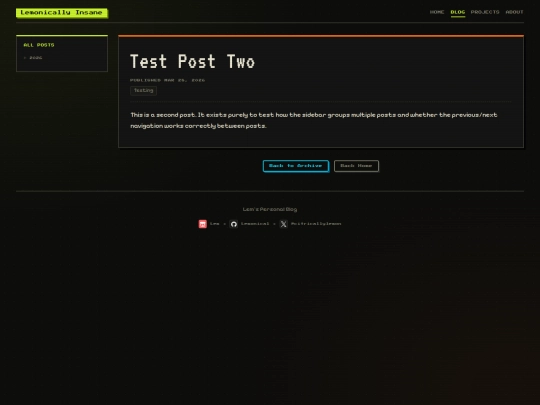Expand the 2026 year group in the sidebar
Image resolution: width=540 pixels, height=405 pixels.
pos(33,58)
